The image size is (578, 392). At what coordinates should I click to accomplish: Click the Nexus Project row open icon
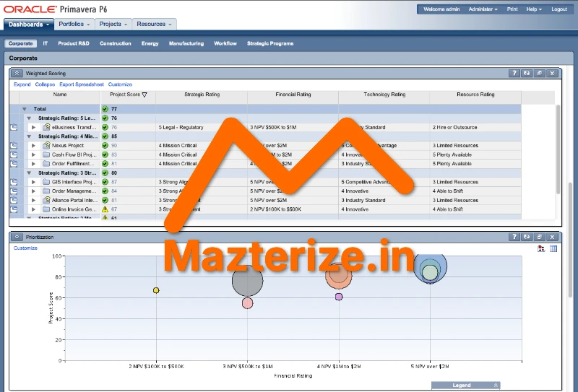[14, 146]
